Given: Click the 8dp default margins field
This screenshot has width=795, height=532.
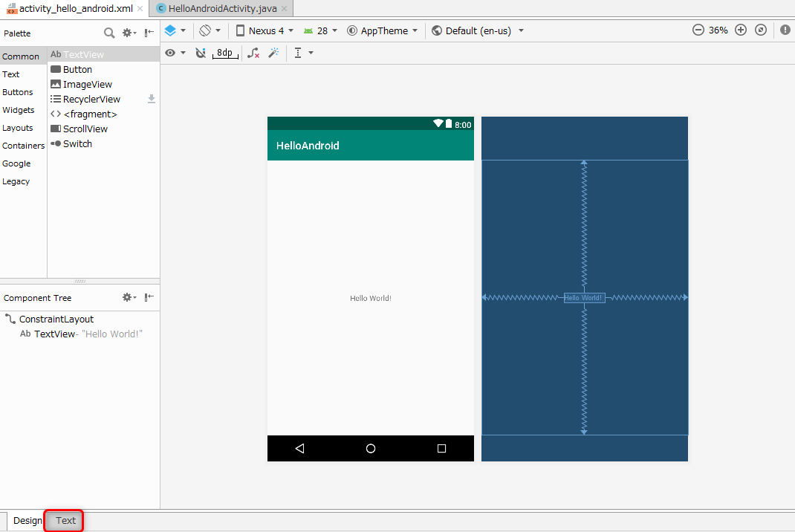Looking at the screenshot, I should point(224,53).
